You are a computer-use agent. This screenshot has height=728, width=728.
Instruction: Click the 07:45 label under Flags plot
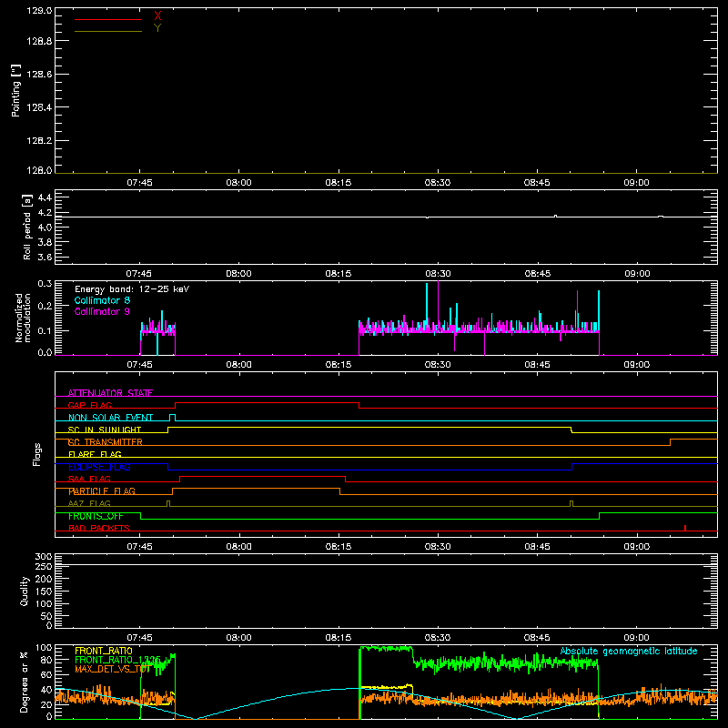(x=139, y=547)
